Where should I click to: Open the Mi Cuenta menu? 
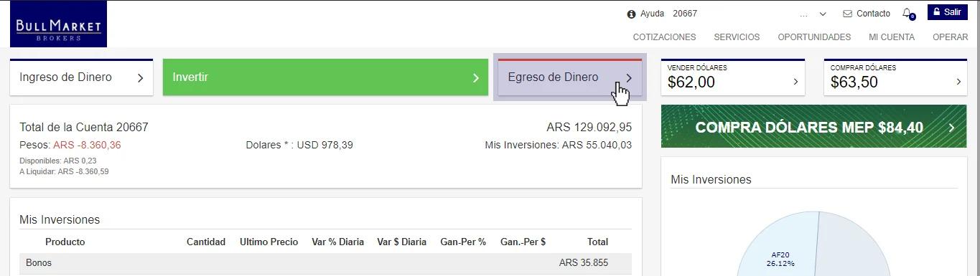891,37
